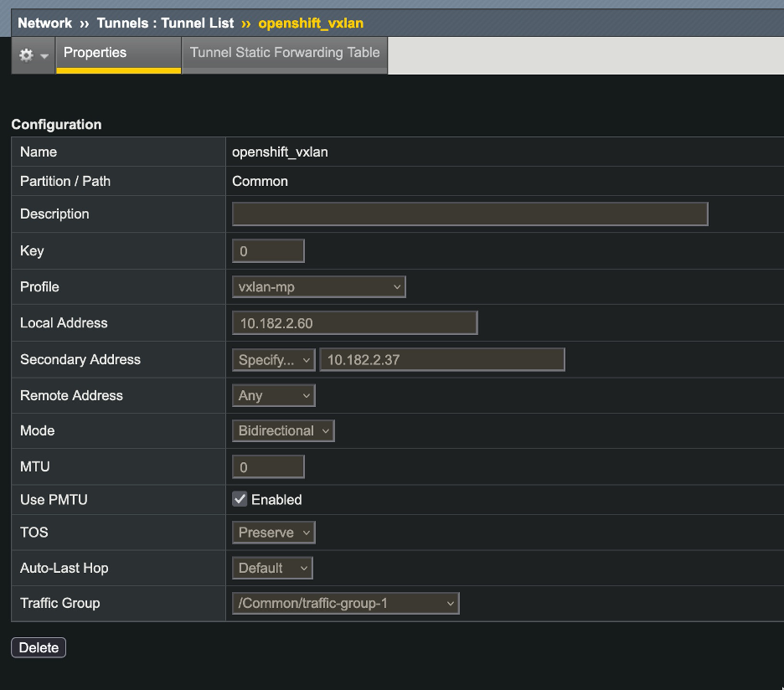Click the Network breadcrumb link
The width and height of the screenshot is (784, 690).
(x=44, y=23)
